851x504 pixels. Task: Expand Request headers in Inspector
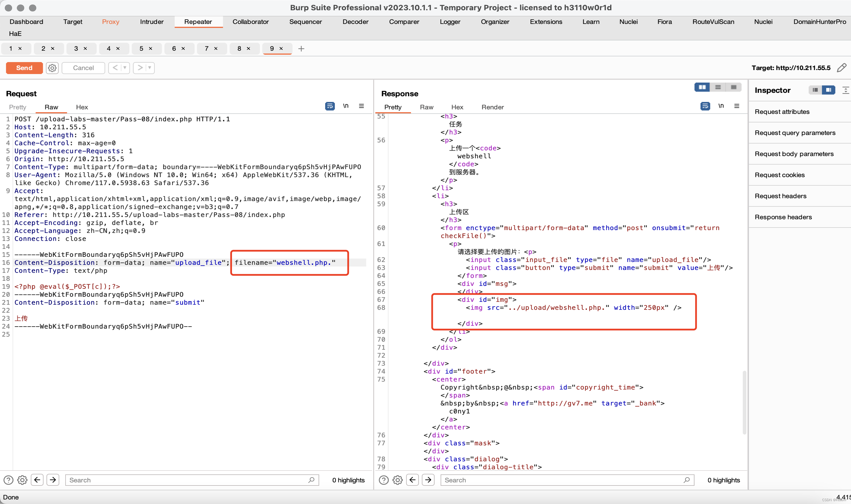tap(780, 196)
